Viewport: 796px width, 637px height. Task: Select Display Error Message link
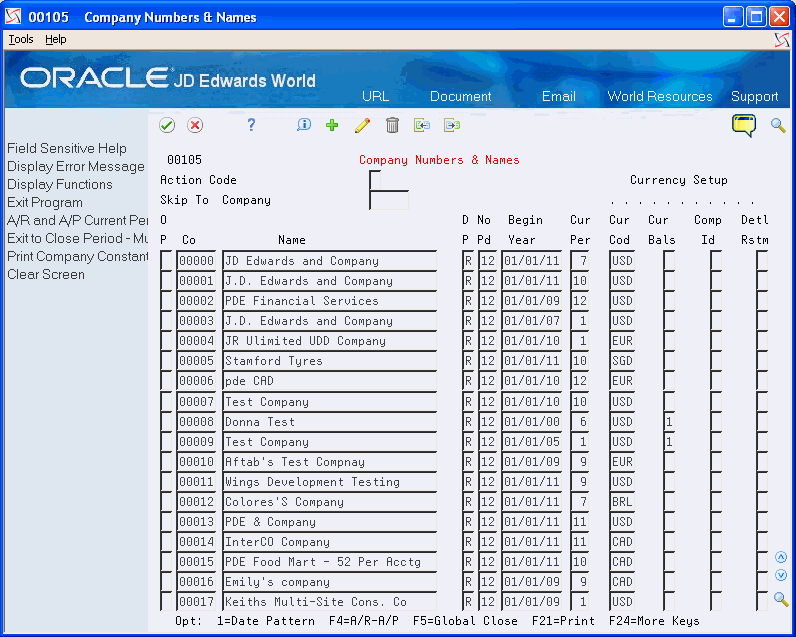click(76, 166)
